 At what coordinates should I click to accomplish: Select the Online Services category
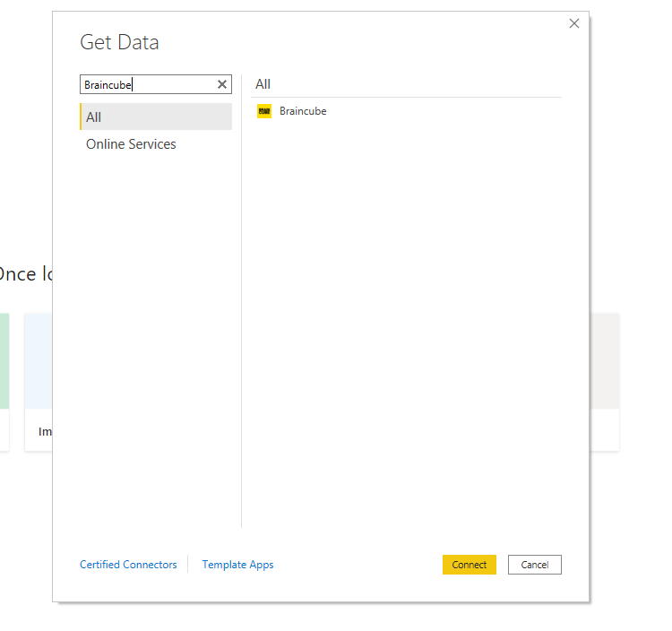[156, 144]
